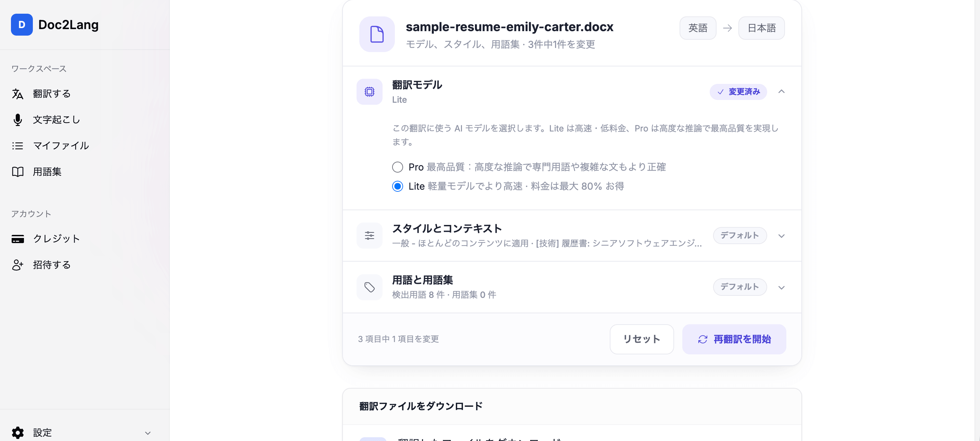Click the list icon for マイファイル
The width and height of the screenshot is (980, 441).
17,146
